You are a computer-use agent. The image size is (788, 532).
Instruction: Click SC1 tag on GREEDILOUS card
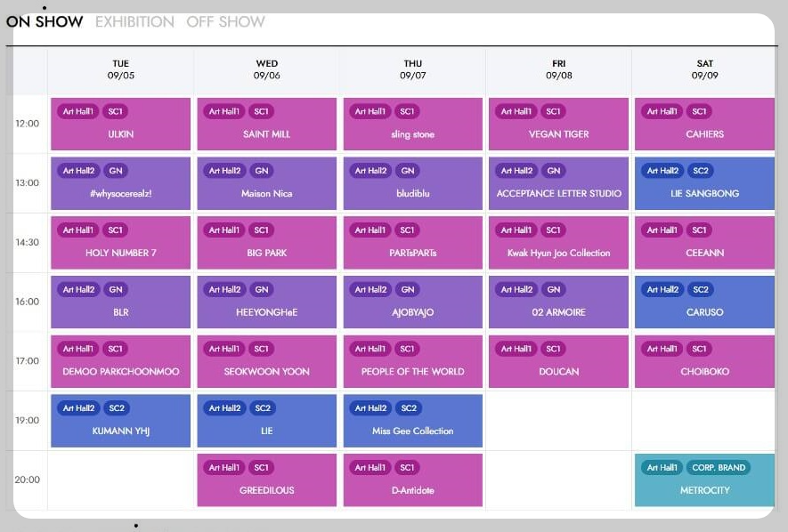(x=261, y=468)
